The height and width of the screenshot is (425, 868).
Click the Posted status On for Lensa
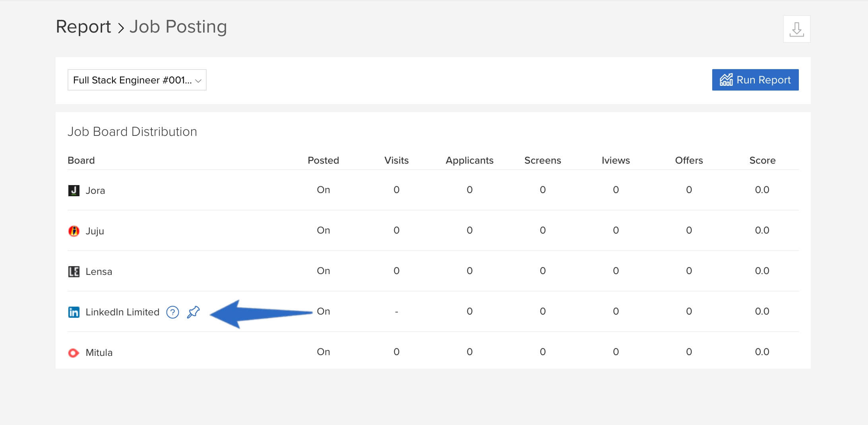point(323,271)
